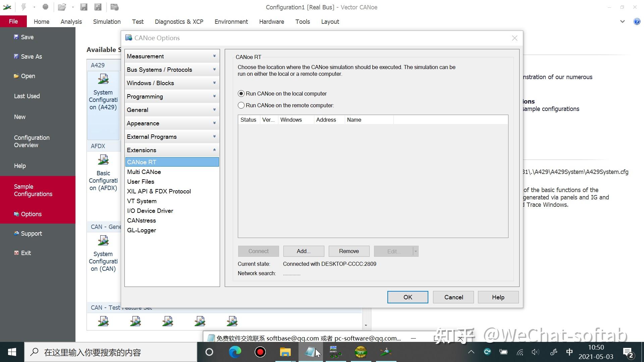Click the Basic Configuration AFDX icon
Screen dimensions: 644x362
103,159
